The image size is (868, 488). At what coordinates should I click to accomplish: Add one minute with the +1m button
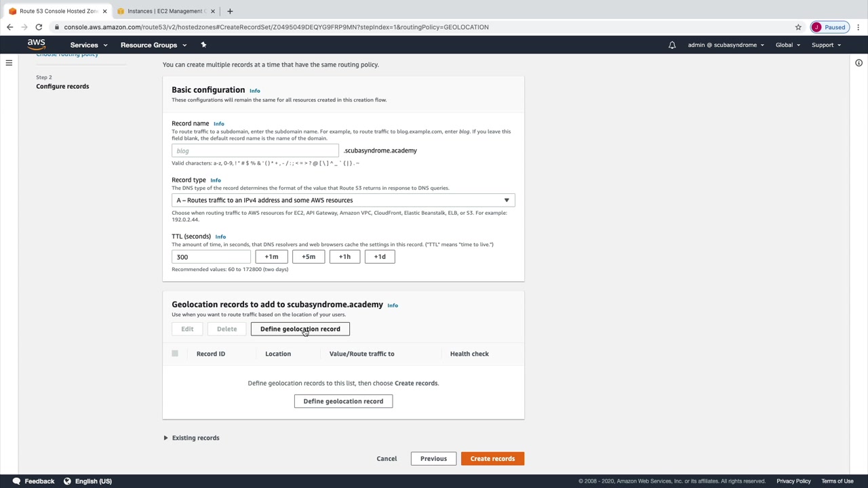coord(271,257)
